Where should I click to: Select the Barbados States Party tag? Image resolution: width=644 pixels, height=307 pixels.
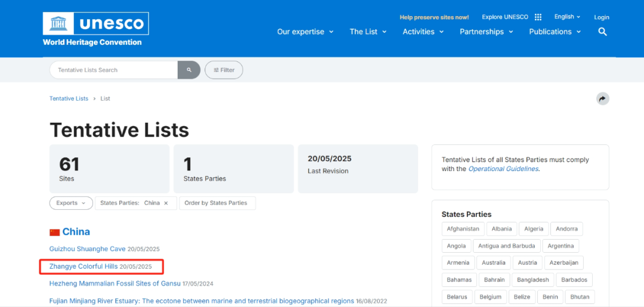(574, 280)
